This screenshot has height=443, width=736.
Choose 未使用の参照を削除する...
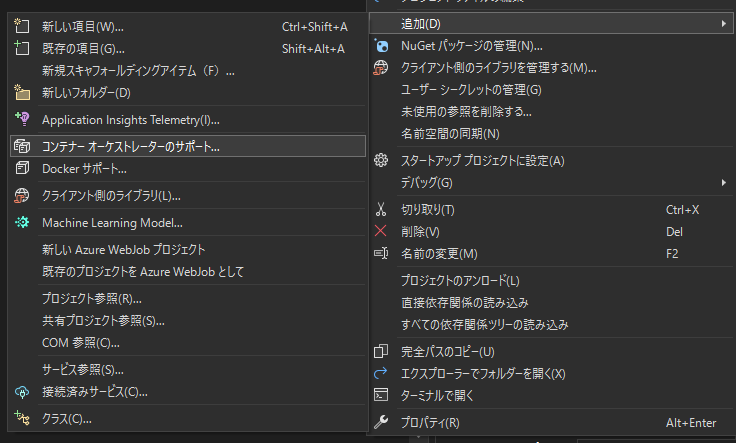click(x=551, y=112)
